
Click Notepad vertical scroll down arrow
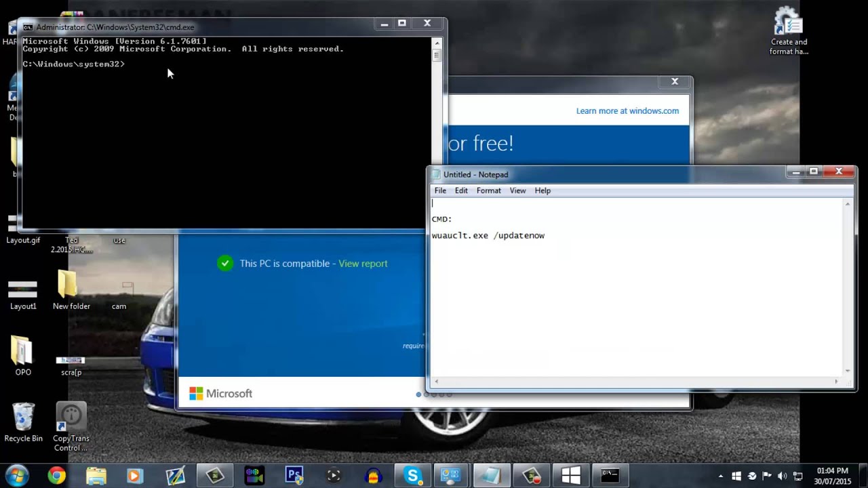pos(847,371)
